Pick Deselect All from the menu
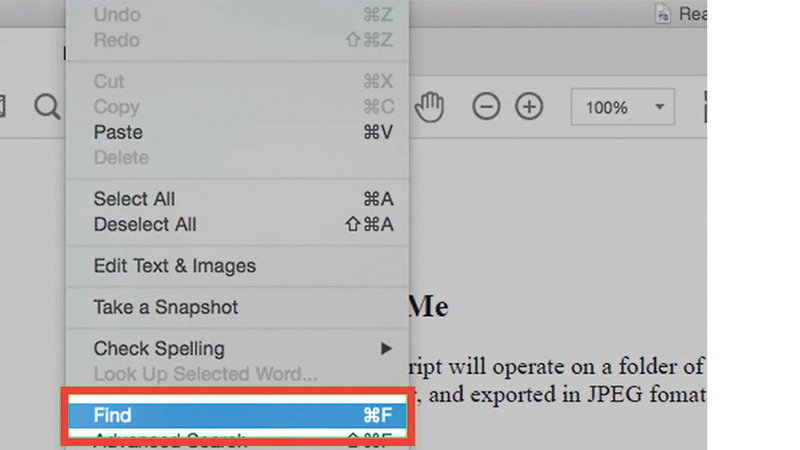This screenshot has width=800, height=450. tap(145, 225)
